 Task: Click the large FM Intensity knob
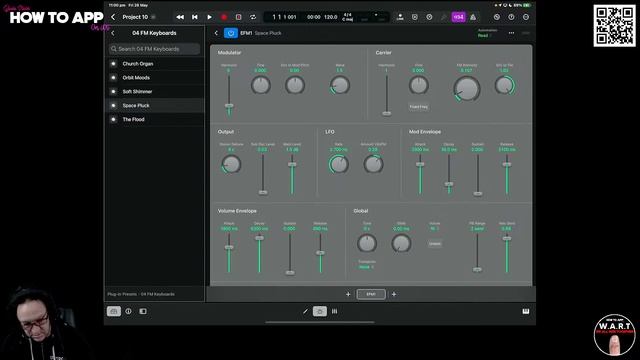pyautogui.click(x=467, y=89)
